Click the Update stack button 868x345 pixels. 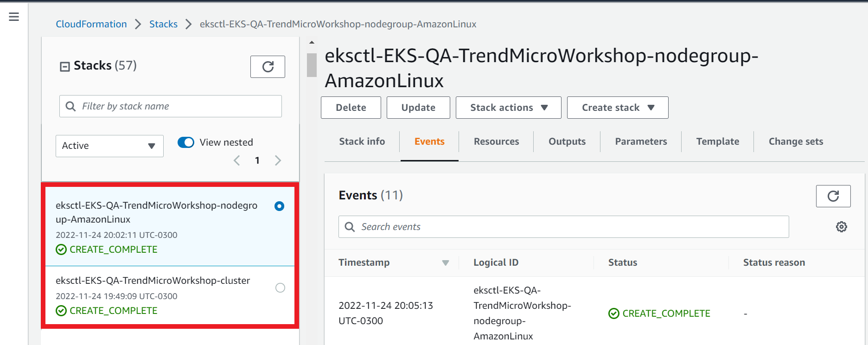(x=418, y=108)
